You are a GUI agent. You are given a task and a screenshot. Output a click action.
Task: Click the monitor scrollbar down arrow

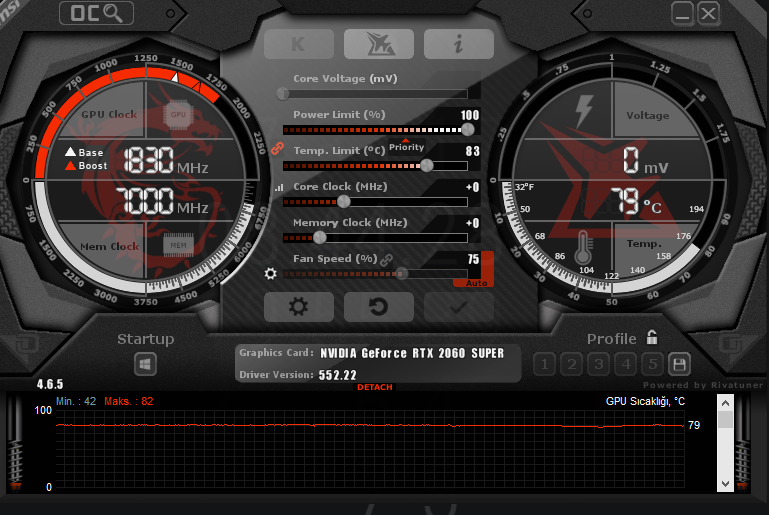point(725,484)
